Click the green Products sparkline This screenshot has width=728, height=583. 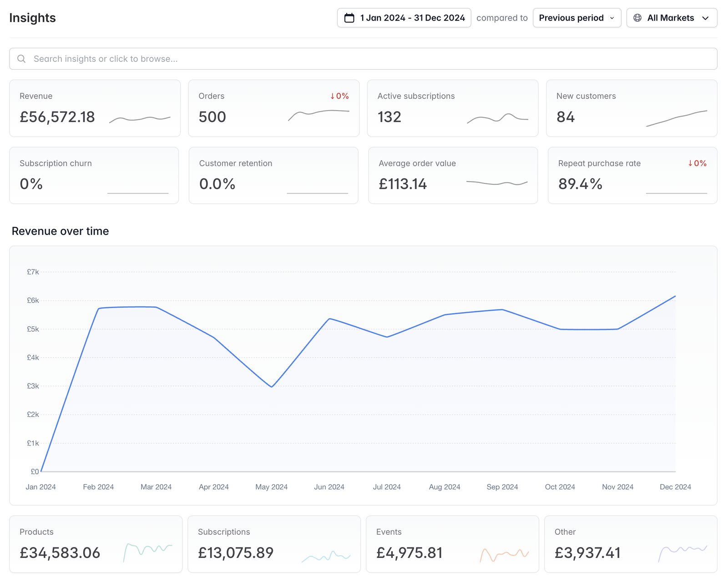click(148, 552)
